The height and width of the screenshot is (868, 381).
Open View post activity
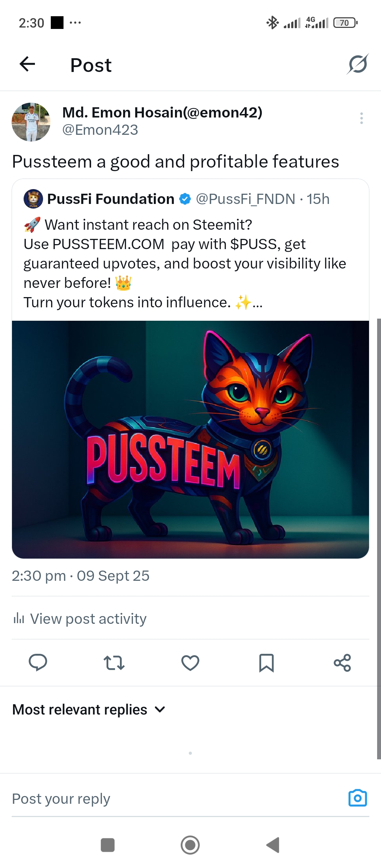point(80,619)
